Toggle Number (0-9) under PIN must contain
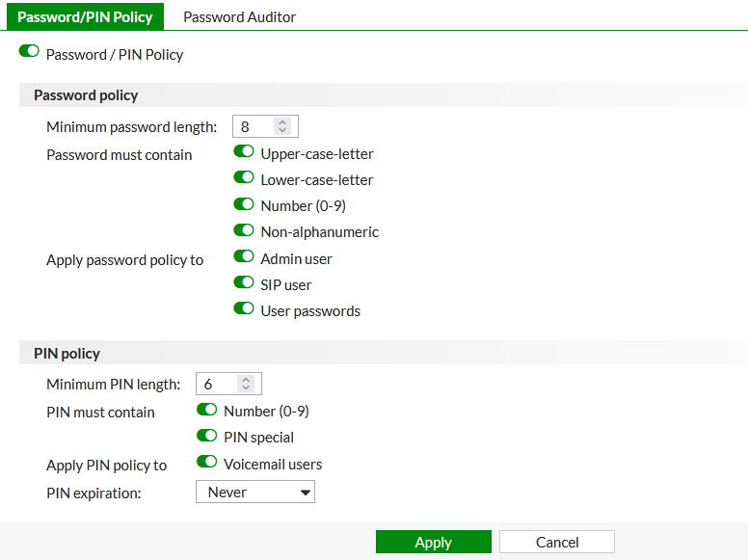Image resolution: width=748 pixels, height=560 pixels. pos(207,410)
